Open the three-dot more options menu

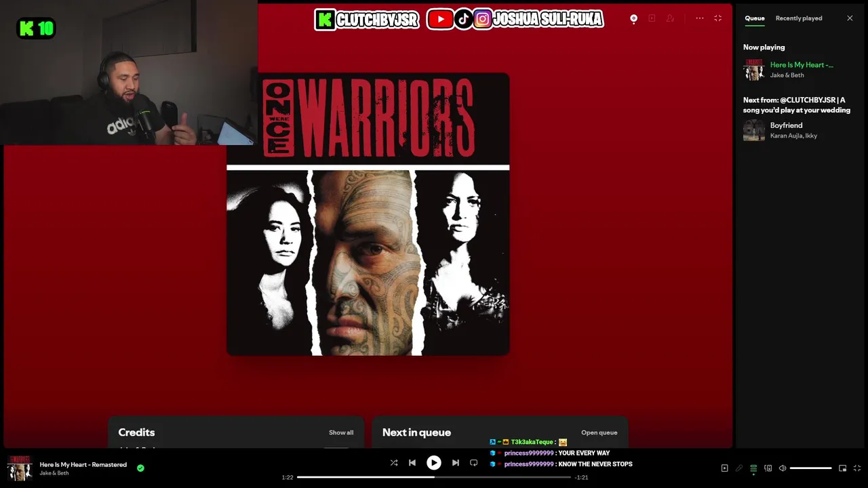(x=699, y=18)
